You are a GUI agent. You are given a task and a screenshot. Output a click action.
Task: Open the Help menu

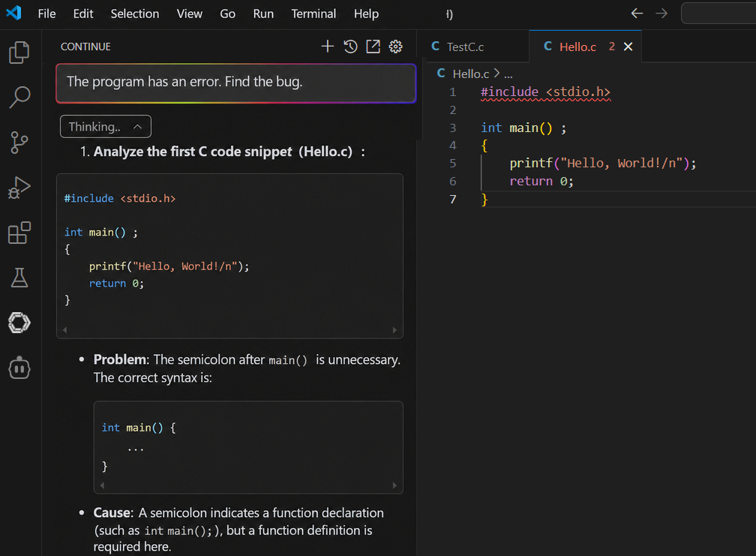coord(367,14)
